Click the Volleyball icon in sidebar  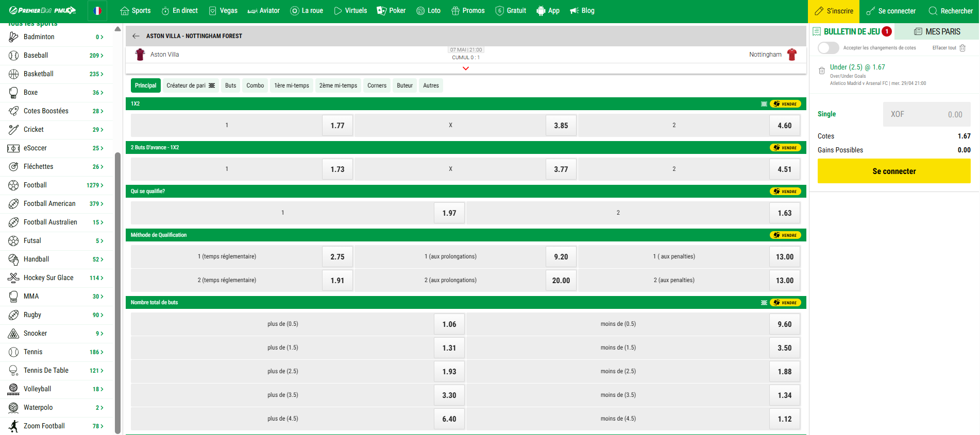tap(13, 389)
